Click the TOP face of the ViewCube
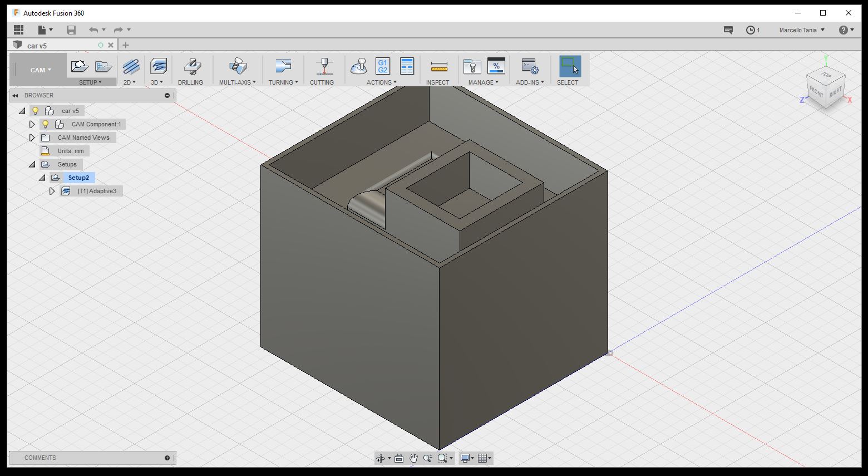Image resolution: width=868 pixels, height=476 pixels. click(x=826, y=75)
